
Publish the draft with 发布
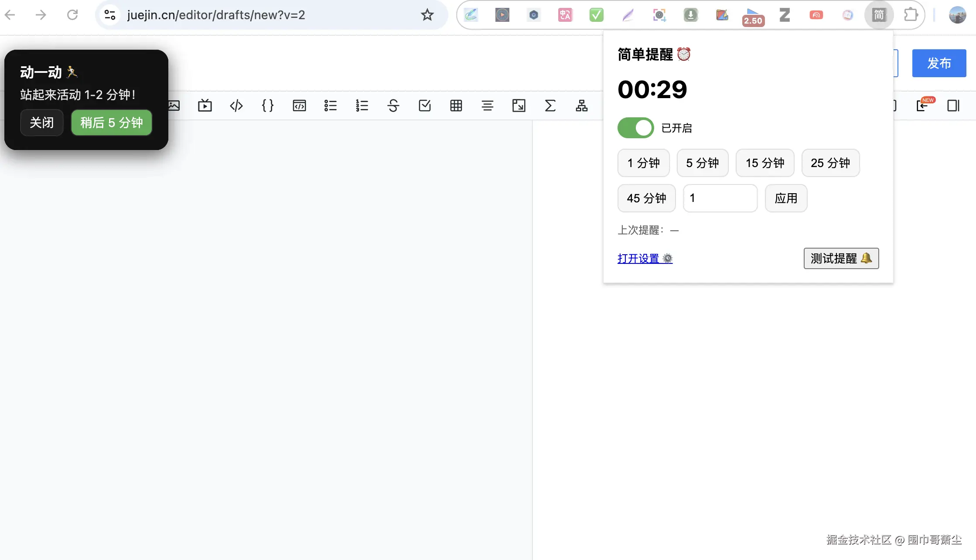939,63
